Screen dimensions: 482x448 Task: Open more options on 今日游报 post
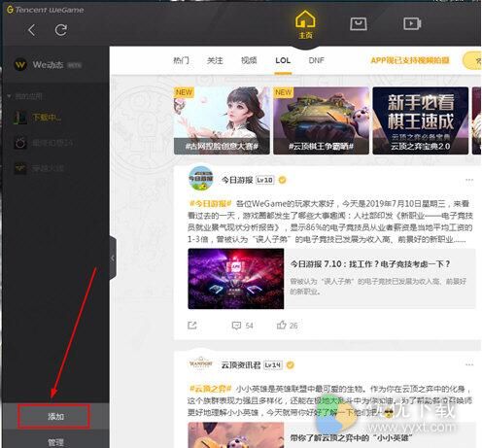click(469, 180)
